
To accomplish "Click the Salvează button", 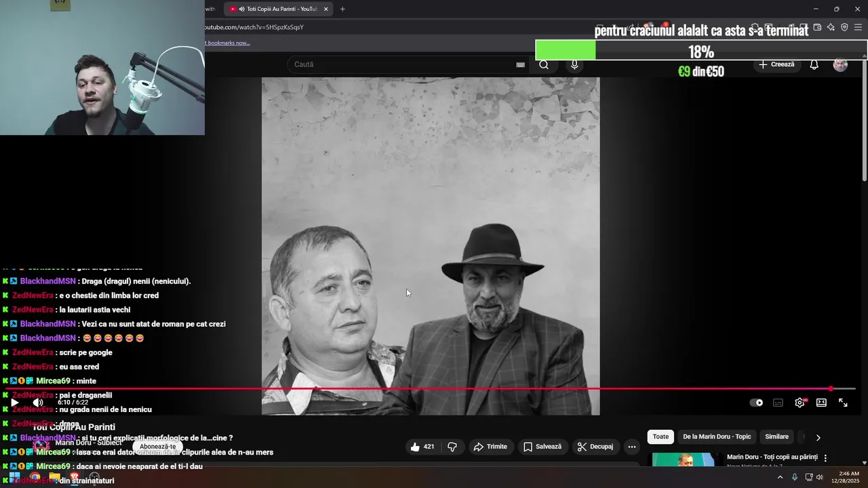I will click(542, 447).
